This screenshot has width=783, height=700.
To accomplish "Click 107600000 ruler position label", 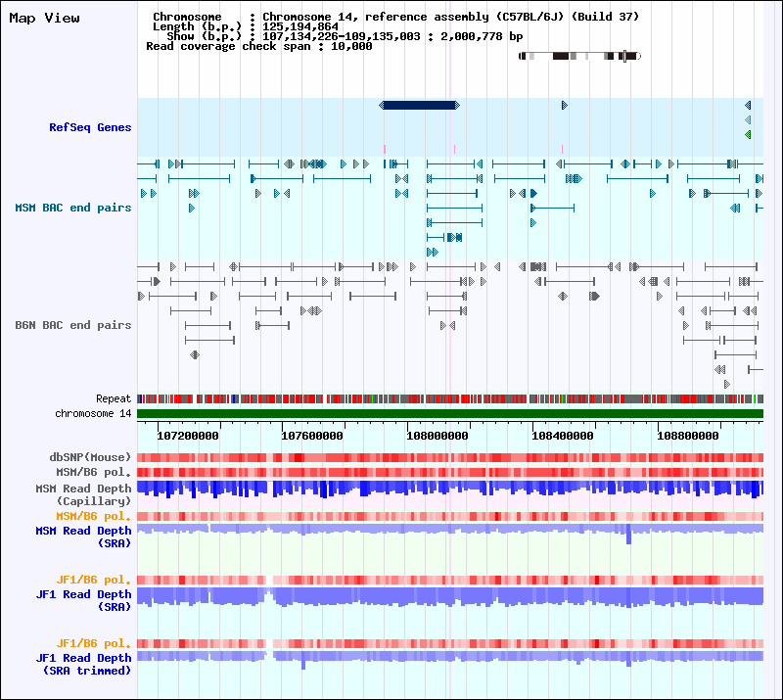I will [x=312, y=436].
